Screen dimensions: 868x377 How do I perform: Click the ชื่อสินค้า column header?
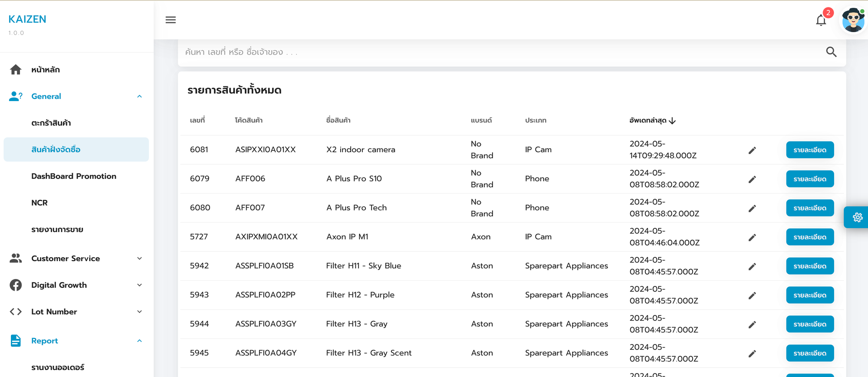338,120
